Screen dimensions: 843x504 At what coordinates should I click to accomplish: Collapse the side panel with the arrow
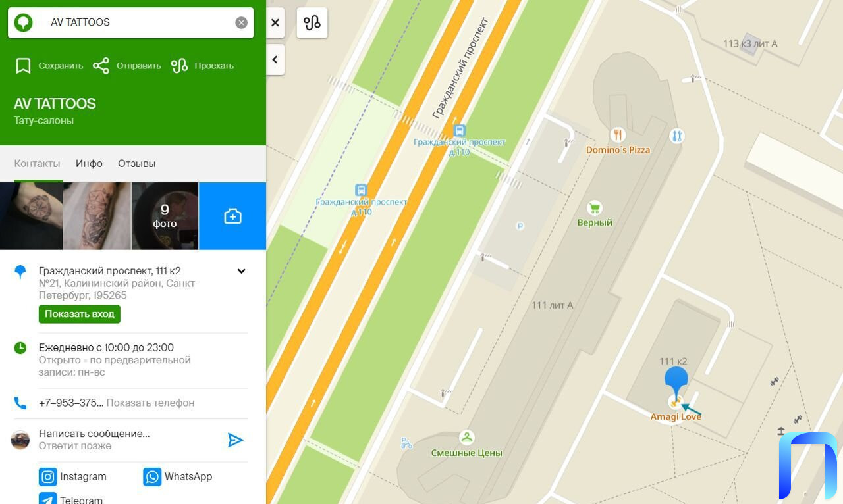pos(275,60)
